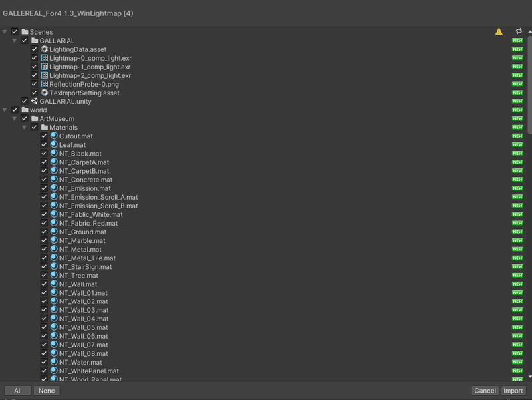Click the warning triangle icon

[499, 31]
